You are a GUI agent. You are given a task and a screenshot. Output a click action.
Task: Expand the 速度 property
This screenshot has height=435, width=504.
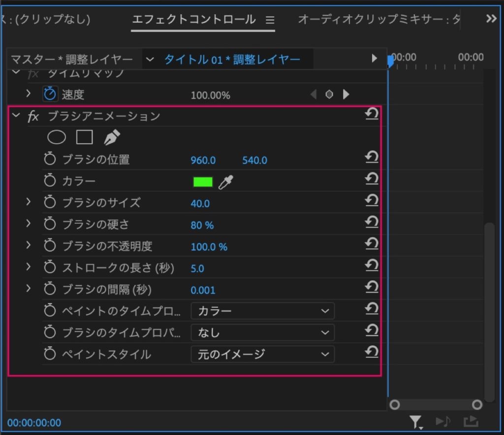[28, 94]
